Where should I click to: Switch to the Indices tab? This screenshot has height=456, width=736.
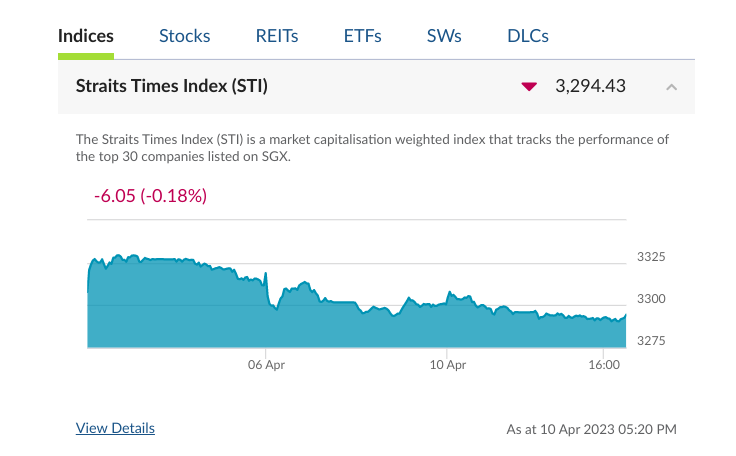(86, 36)
